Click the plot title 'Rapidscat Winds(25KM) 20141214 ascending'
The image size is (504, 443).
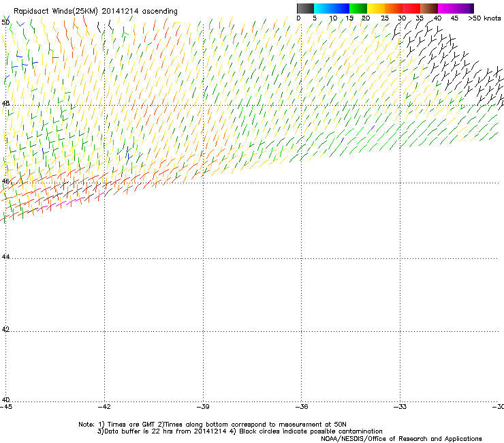95,12
